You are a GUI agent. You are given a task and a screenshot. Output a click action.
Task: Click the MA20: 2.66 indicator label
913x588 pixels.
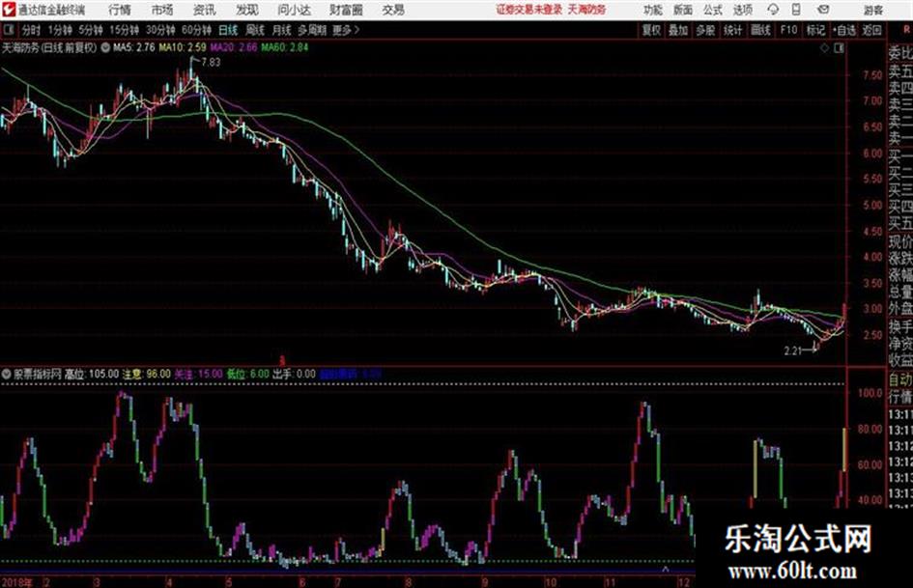(234, 47)
